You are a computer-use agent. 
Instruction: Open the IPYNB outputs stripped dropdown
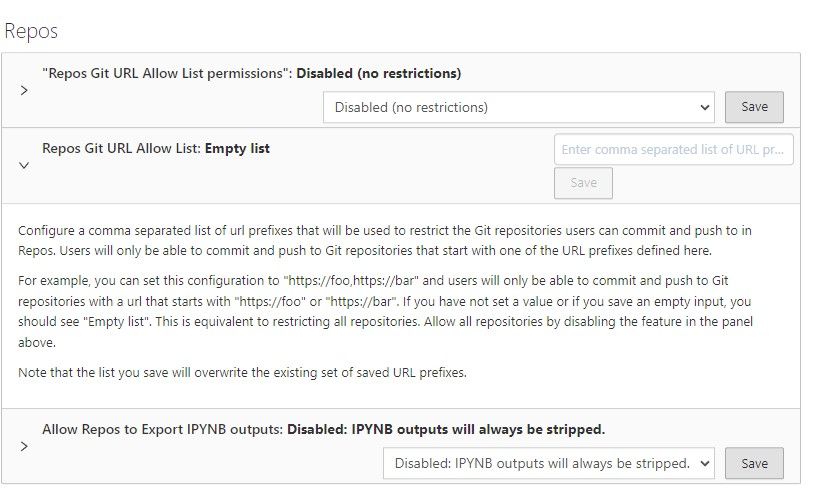pos(548,463)
